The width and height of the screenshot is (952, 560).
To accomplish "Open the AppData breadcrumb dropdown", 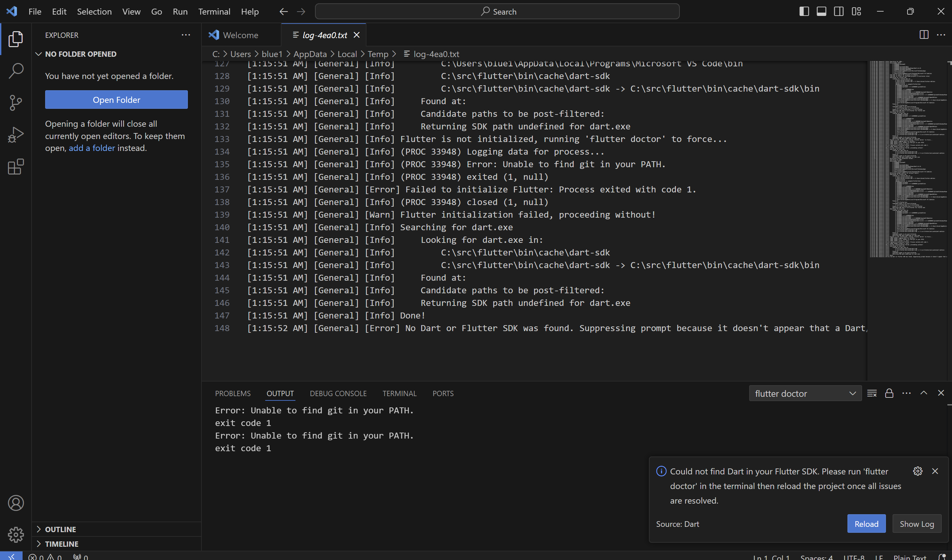I will 310,54.
